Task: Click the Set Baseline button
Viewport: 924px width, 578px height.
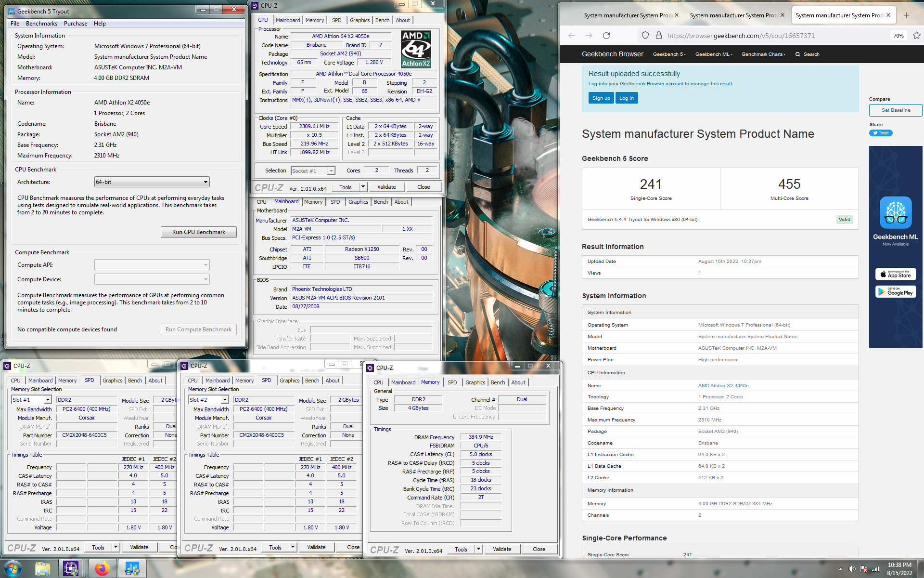Action: pos(896,110)
